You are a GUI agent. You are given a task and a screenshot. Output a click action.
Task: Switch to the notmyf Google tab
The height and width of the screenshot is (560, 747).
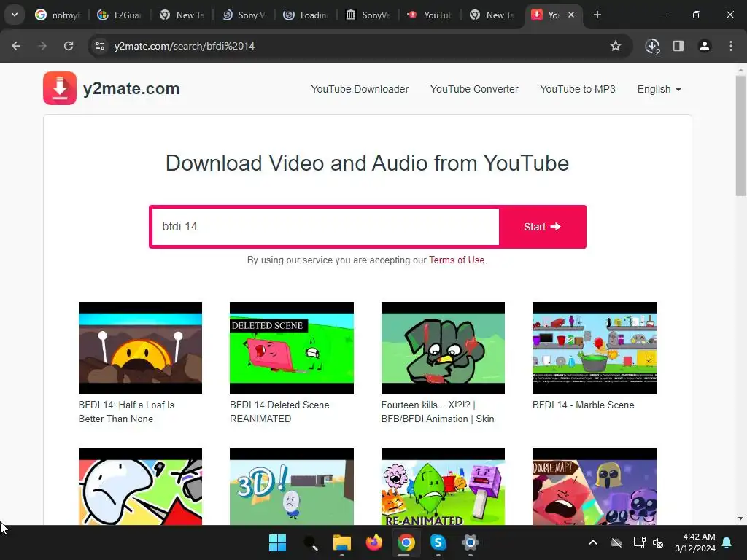pos(57,15)
